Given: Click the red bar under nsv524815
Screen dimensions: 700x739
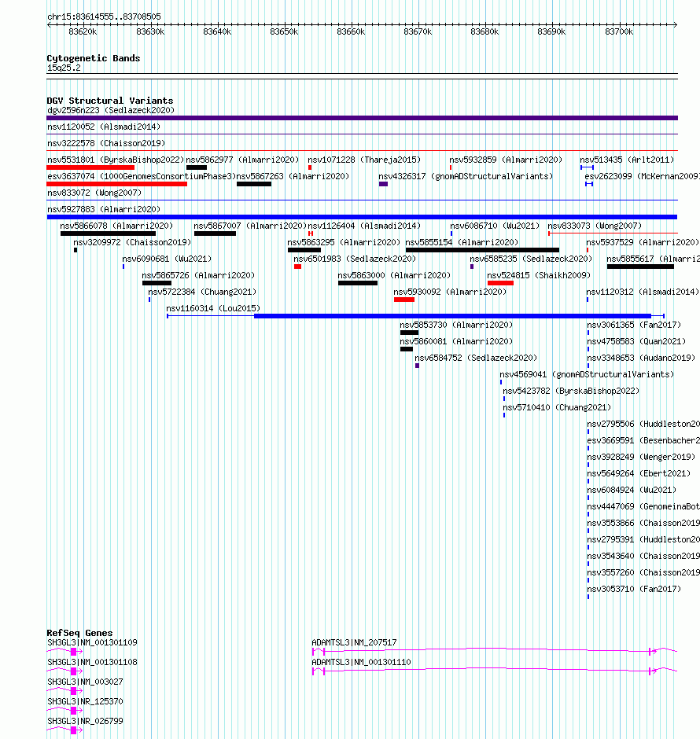Looking at the screenshot, I should pyautogui.click(x=500, y=283).
